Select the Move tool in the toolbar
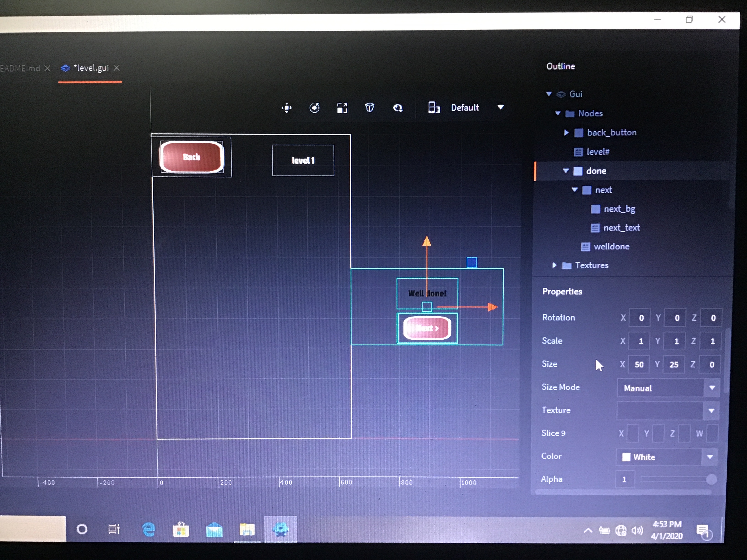This screenshot has width=747, height=560. click(286, 108)
